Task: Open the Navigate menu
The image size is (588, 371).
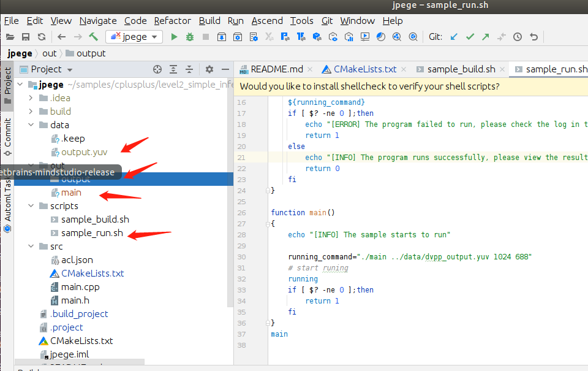Action: click(98, 21)
